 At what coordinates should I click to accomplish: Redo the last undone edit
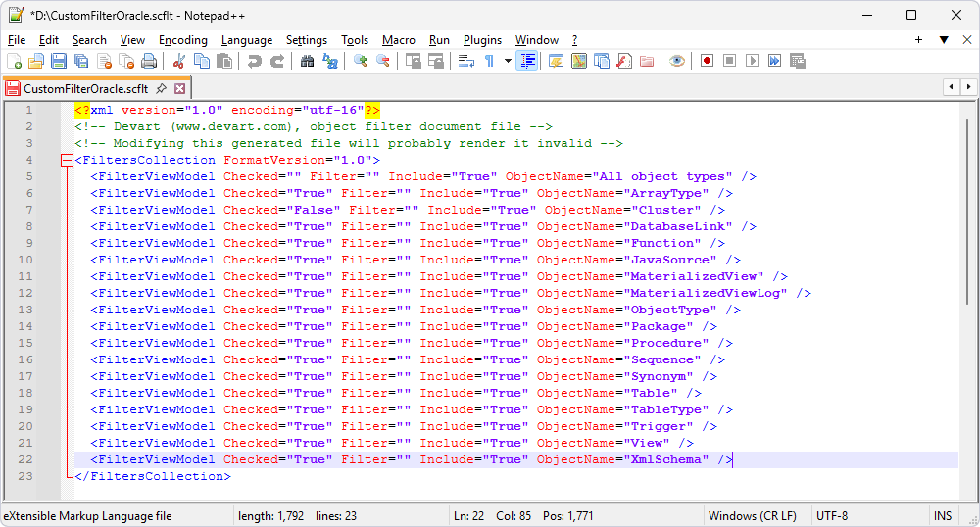277,61
